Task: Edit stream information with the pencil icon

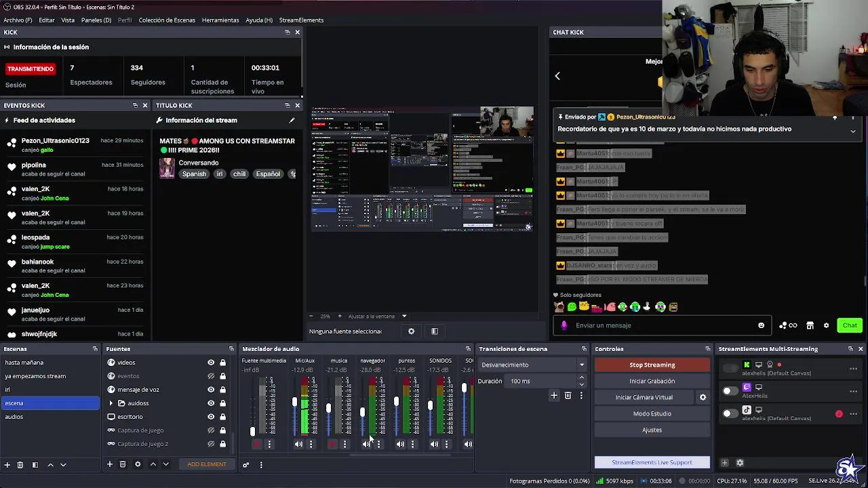Action: (x=292, y=120)
